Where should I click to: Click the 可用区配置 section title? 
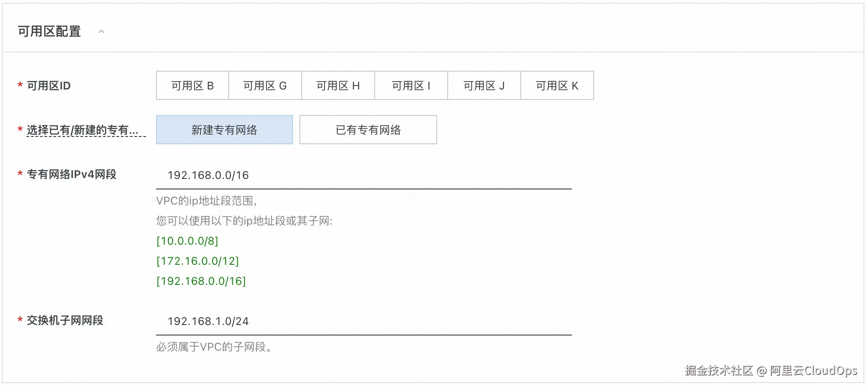(x=49, y=31)
